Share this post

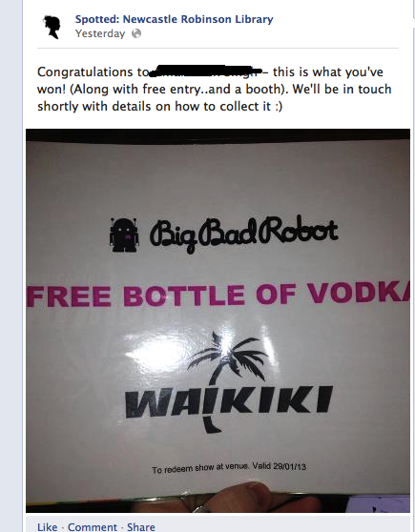coord(141,526)
